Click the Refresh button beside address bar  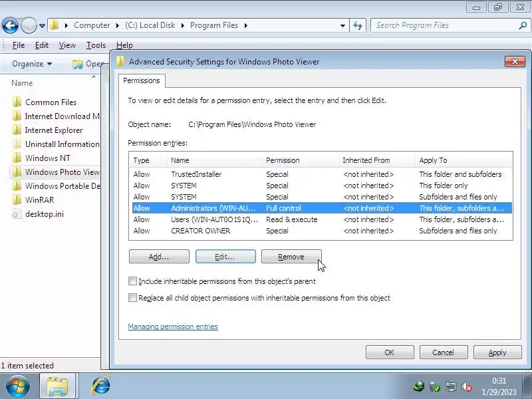coord(358,25)
